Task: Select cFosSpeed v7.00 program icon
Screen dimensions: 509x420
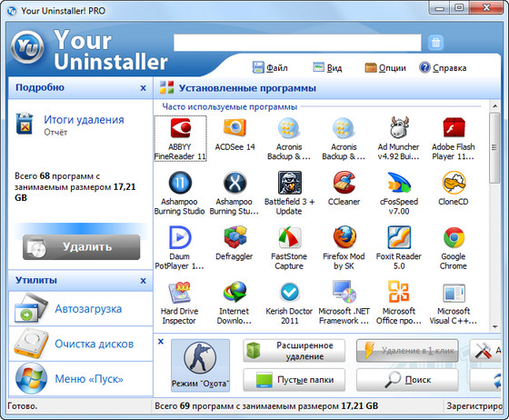Action: (x=399, y=183)
